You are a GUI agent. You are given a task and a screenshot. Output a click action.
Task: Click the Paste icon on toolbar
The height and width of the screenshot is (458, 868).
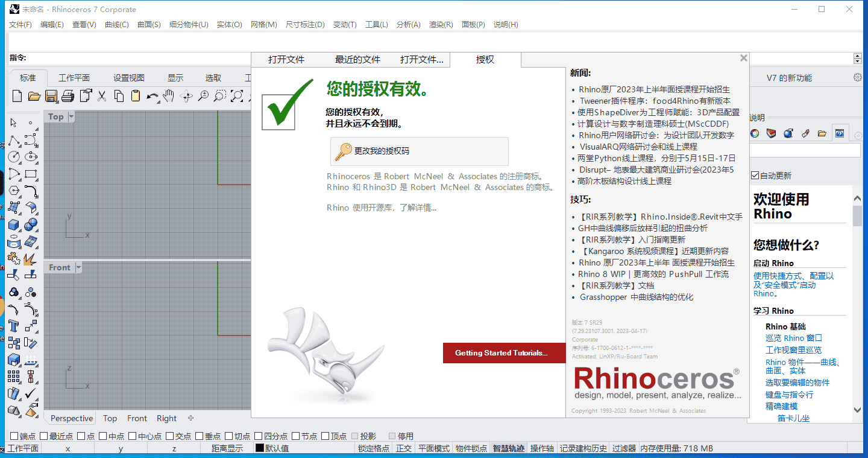(135, 96)
